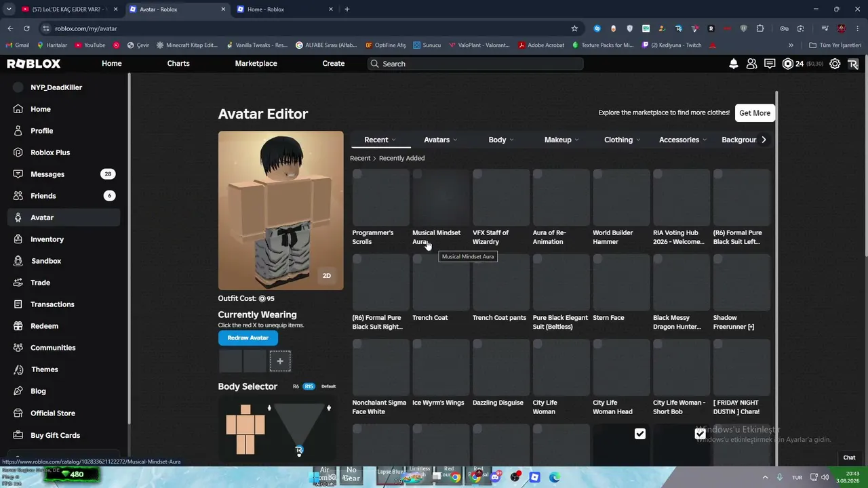Bookmark this page with the star icon
Viewport: 868px width, 488px height.
(574, 28)
